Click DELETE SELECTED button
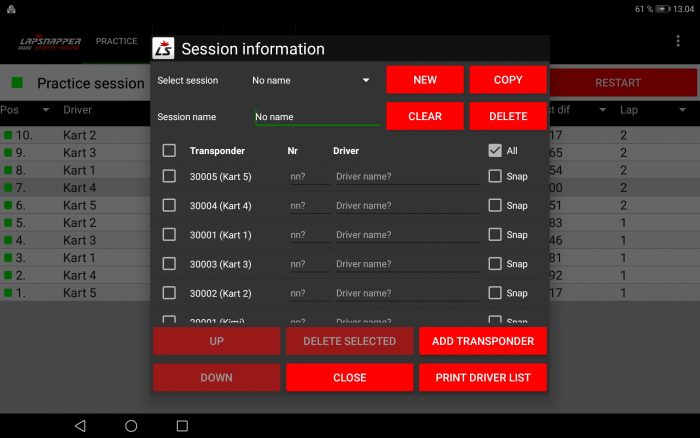The image size is (700, 438). 350,341
